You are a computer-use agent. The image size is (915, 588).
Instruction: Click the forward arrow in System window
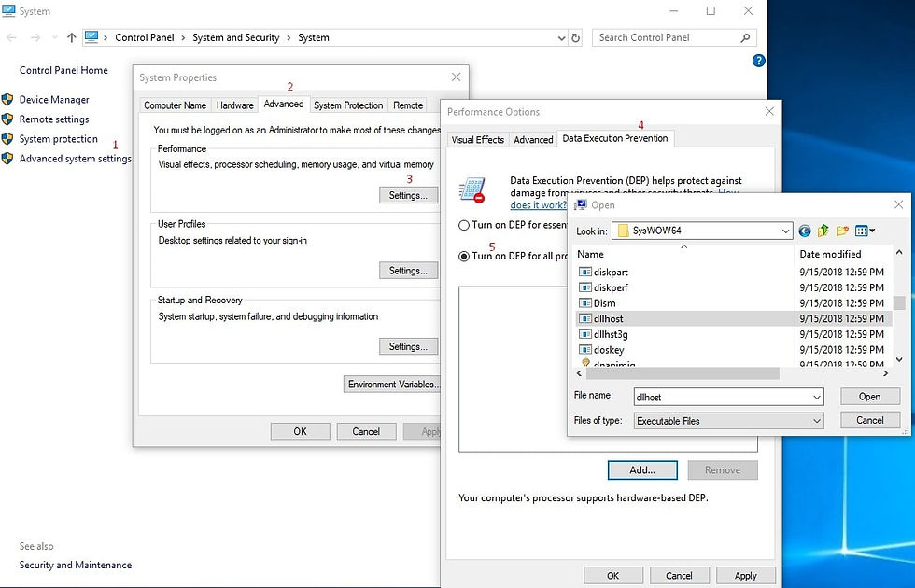click(35, 38)
